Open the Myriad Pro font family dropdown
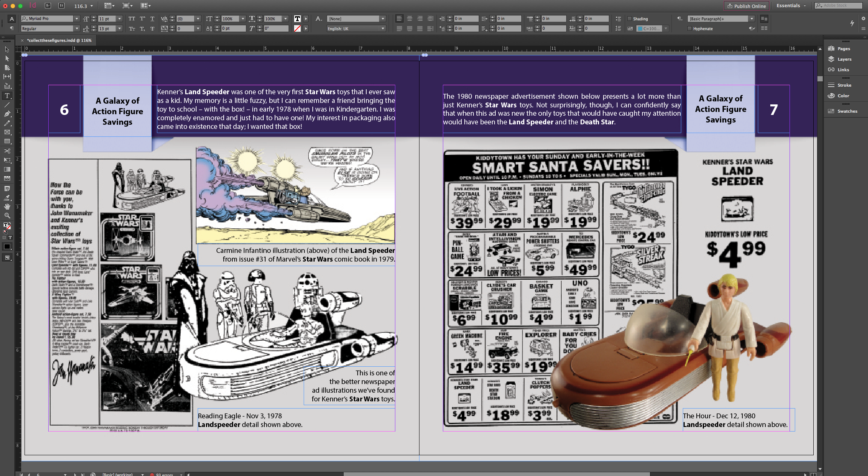This screenshot has height=476, width=868. coord(77,18)
